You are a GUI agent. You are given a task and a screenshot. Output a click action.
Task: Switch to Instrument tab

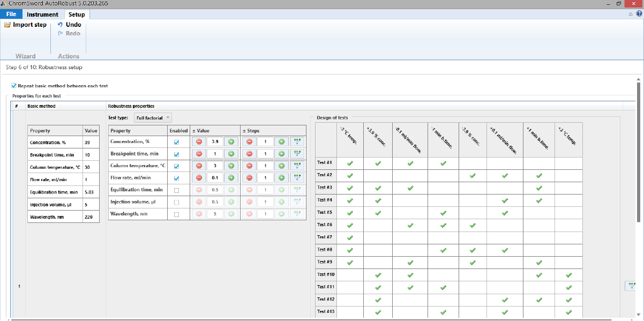point(42,14)
